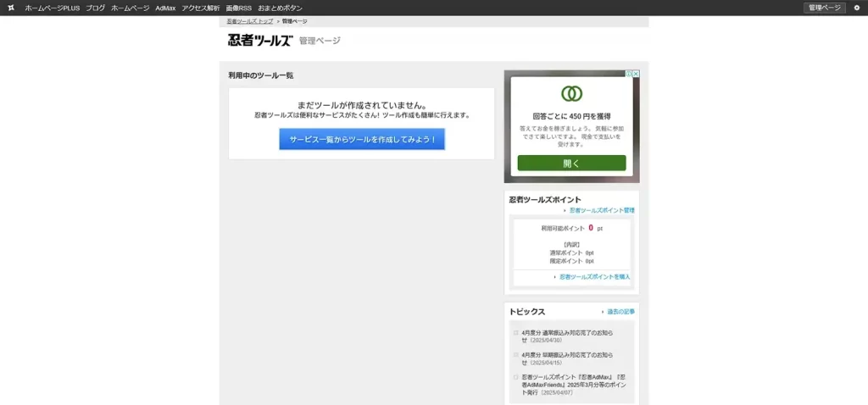Open the 忍者ツールズポイント管理 link

(x=601, y=210)
